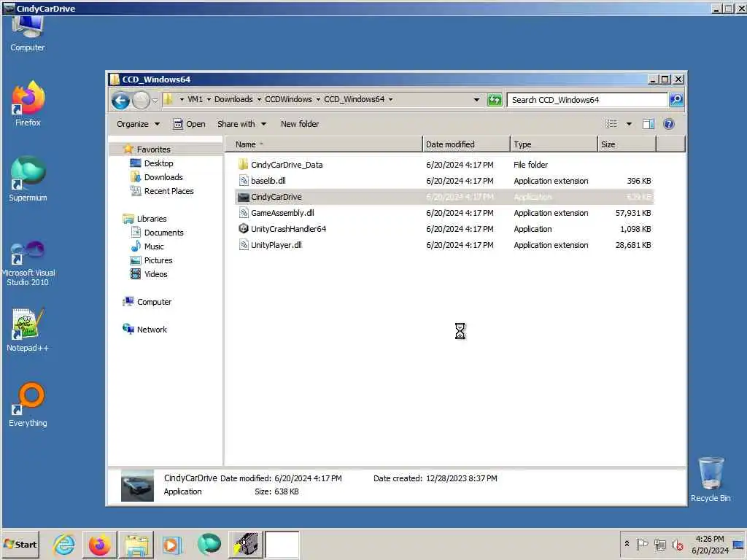
Task: Open the Share with dropdown menu
Action: (x=242, y=124)
